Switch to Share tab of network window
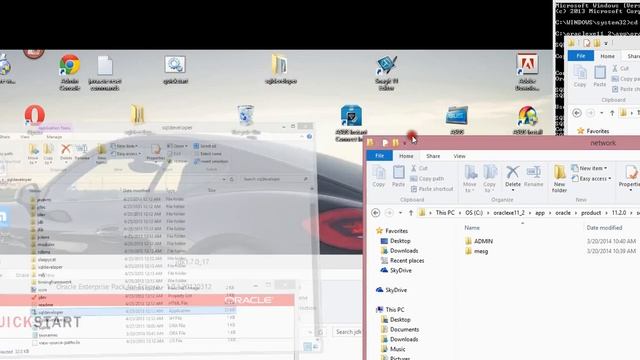 [x=433, y=156]
